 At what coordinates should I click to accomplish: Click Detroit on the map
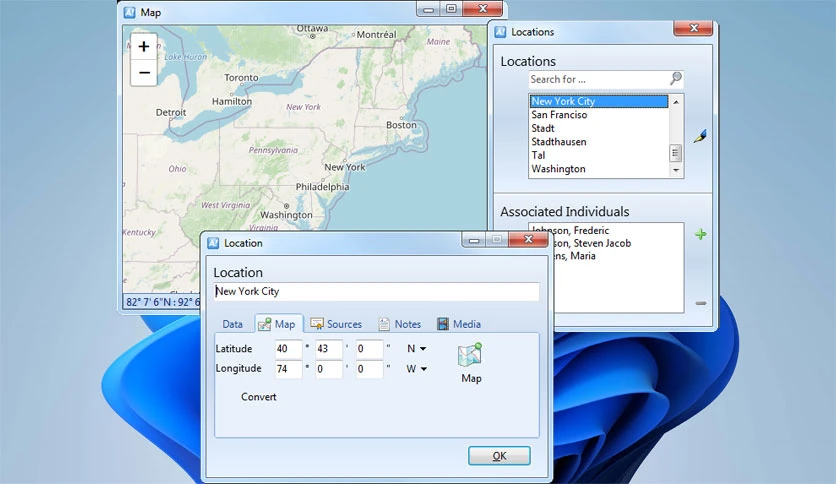pyautogui.click(x=171, y=112)
